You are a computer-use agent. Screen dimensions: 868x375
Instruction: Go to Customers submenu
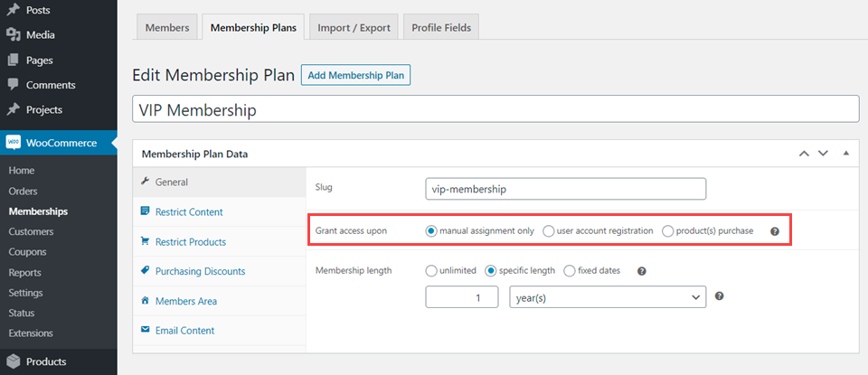point(31,231)
